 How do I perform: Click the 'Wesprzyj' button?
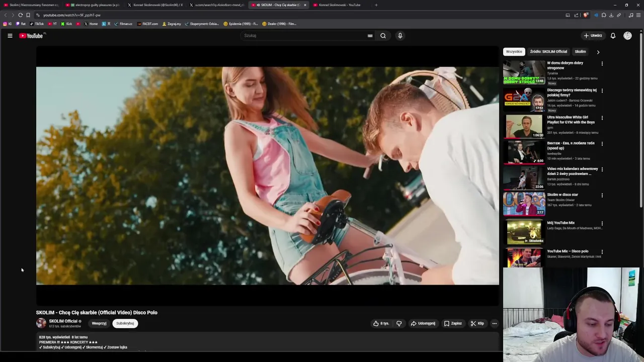[99, 323]
